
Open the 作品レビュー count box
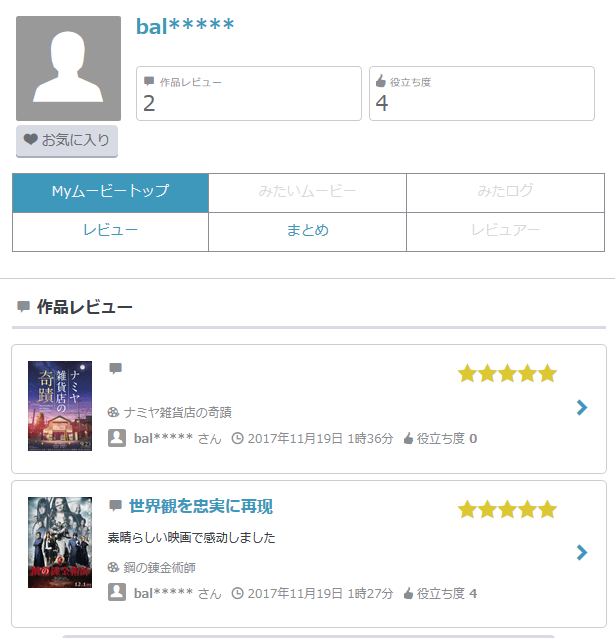249,94
